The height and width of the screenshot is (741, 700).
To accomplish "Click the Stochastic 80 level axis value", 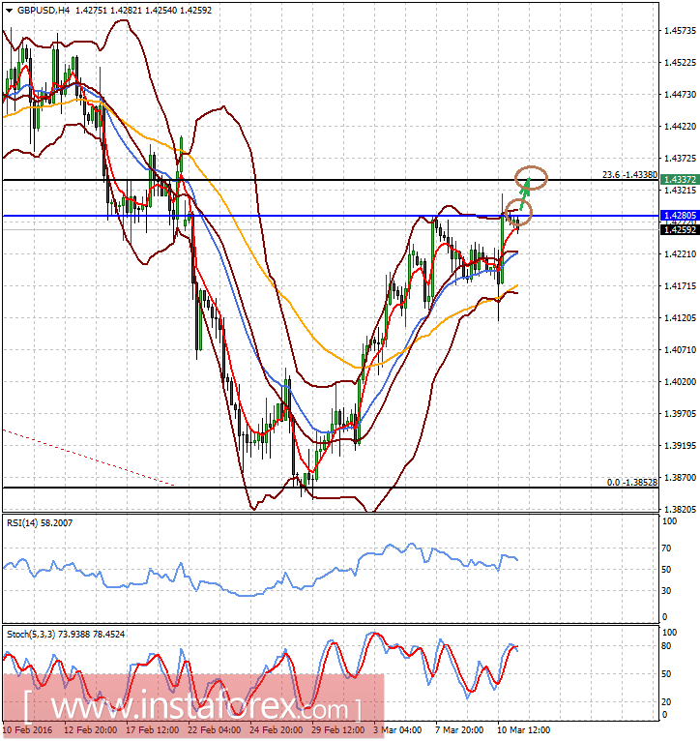I will click(x=666, y=645).
